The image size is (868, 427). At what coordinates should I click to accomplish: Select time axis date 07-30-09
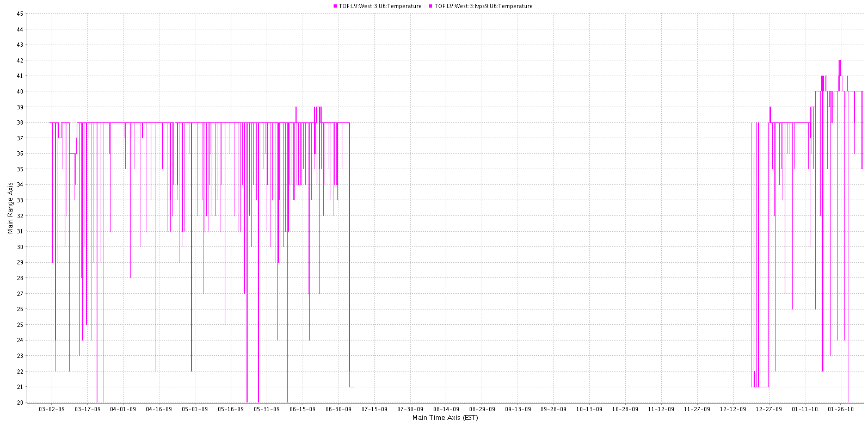click(410, 410)
